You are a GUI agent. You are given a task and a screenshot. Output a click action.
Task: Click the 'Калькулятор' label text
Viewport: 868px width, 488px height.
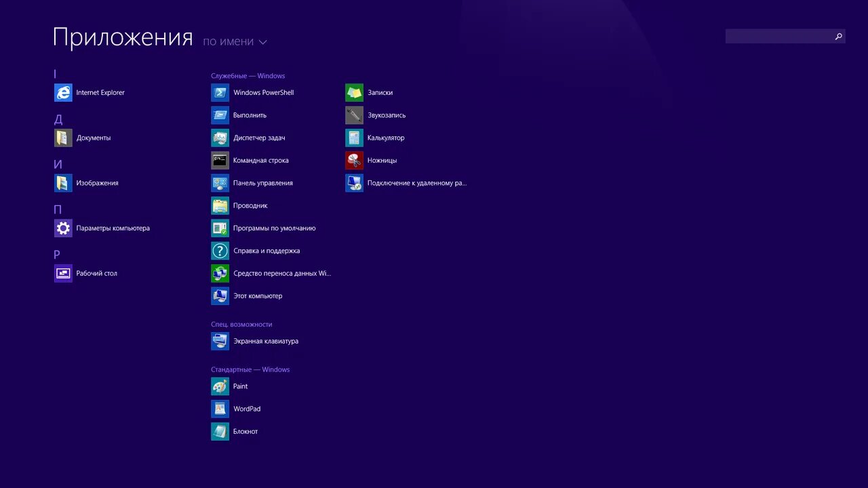pos(386,138)
